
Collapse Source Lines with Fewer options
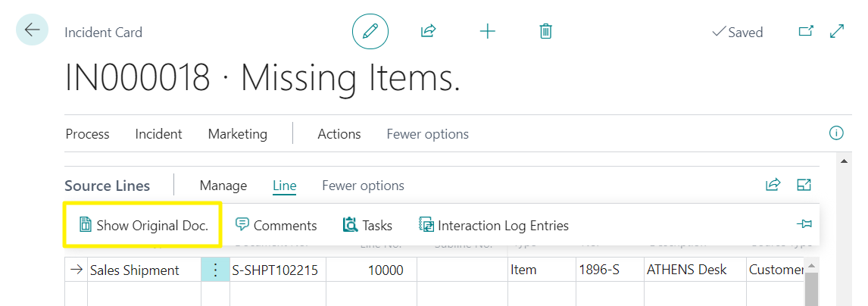(x=363, y=186)
